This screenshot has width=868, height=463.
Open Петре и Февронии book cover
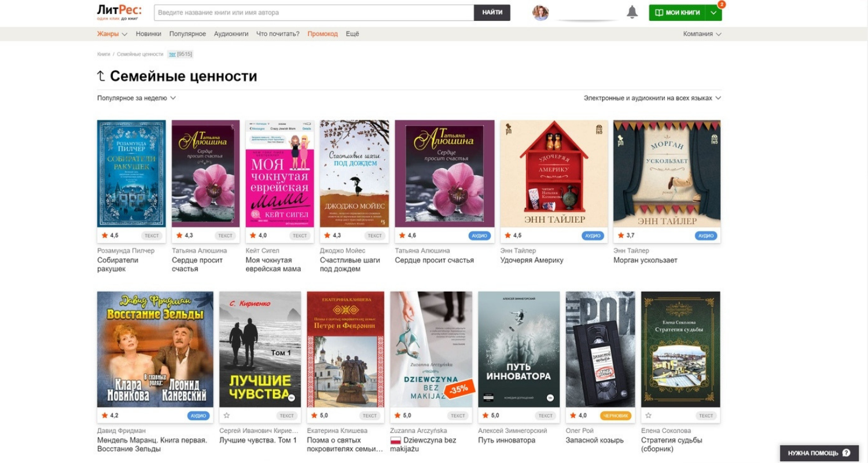(x=345, y=349)
